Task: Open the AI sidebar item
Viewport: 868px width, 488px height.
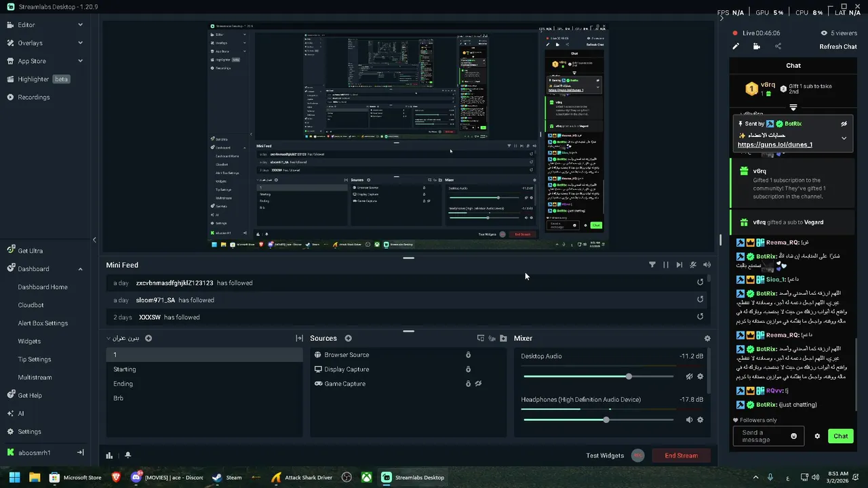Action: tap(20, 413)
